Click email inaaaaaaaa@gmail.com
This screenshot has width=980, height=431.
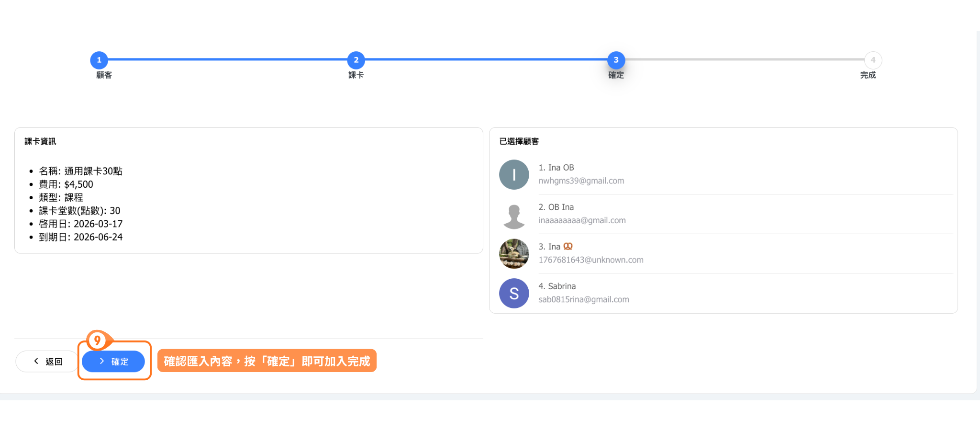point(582,221)
